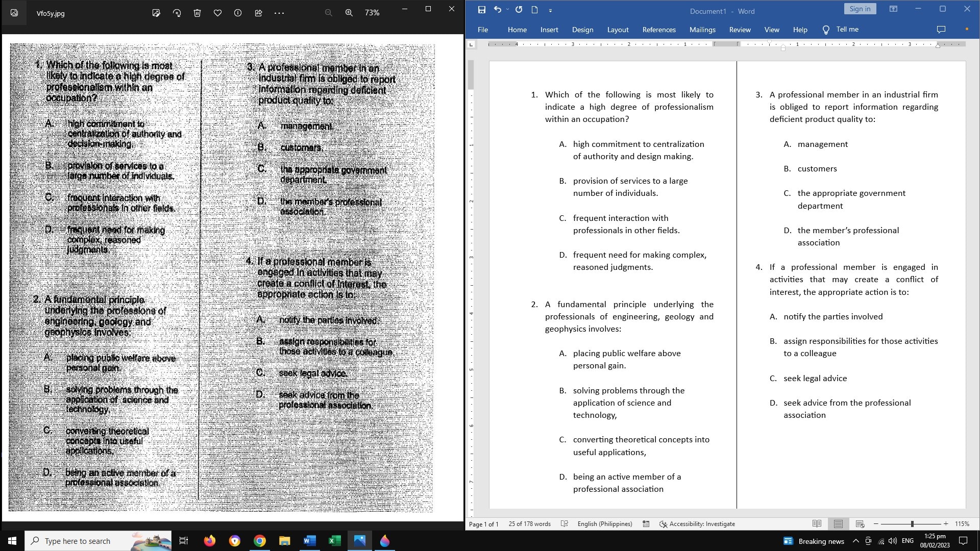Screen dimensions: 980x551
Task: Expand the undo history dropdown arrow
Action: pyautogui.click(x=507, y=10)
